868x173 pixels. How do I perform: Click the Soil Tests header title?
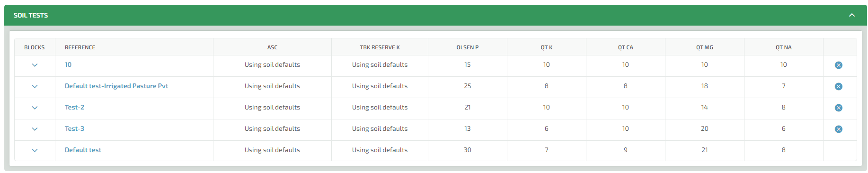pos(31,15)
